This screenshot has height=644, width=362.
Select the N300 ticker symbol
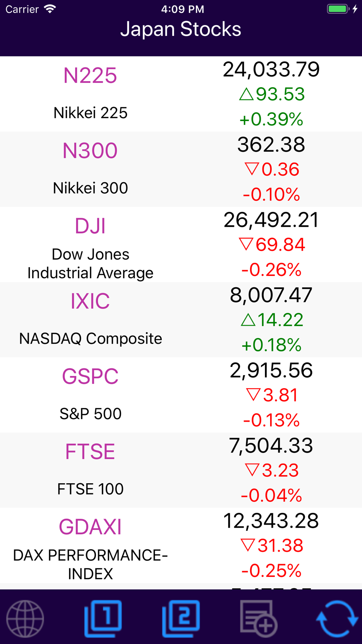90,150
